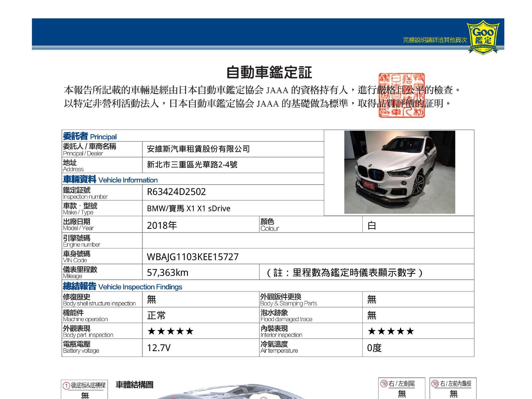Viewport: 532px width, 399px height.
Task: Select VIN code WBAJG1103KEE15727
Action: tap(193, 257)
